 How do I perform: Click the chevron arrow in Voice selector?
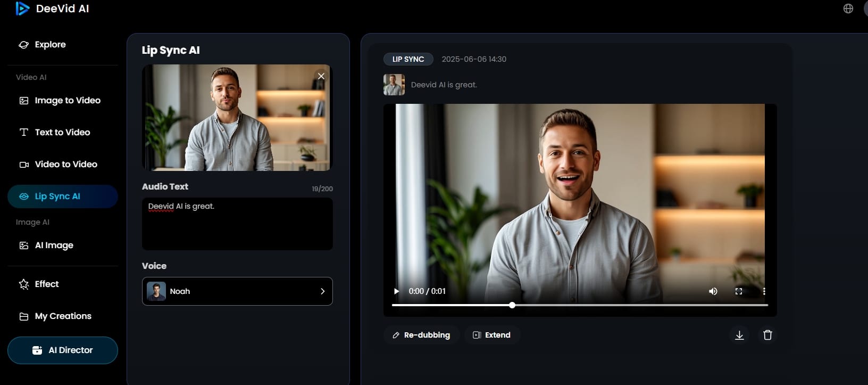pyautogui.click(x=322, y=291)
